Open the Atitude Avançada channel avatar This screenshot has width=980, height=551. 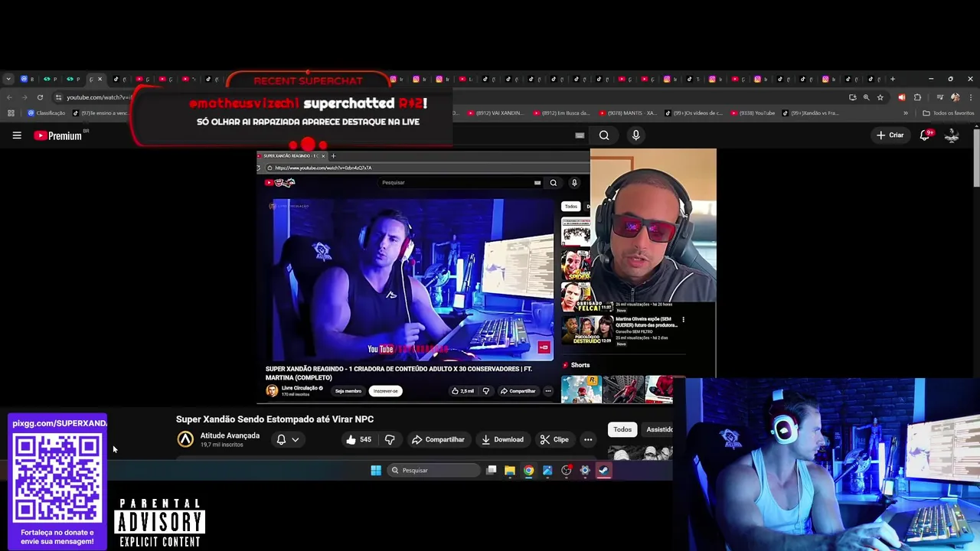click(185, 439)
